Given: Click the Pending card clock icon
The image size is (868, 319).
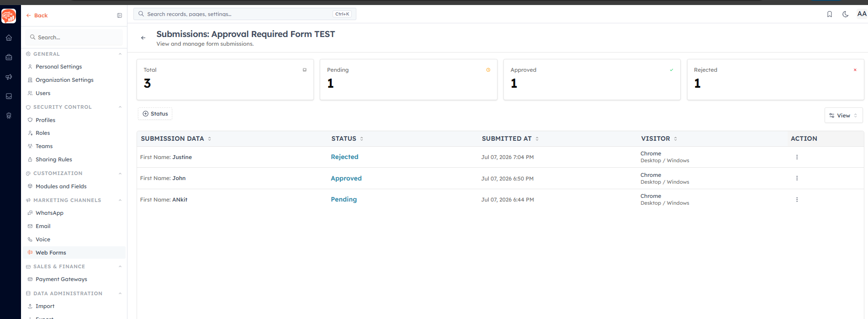Looking at the screenshot, I should (x=488, y=70).
